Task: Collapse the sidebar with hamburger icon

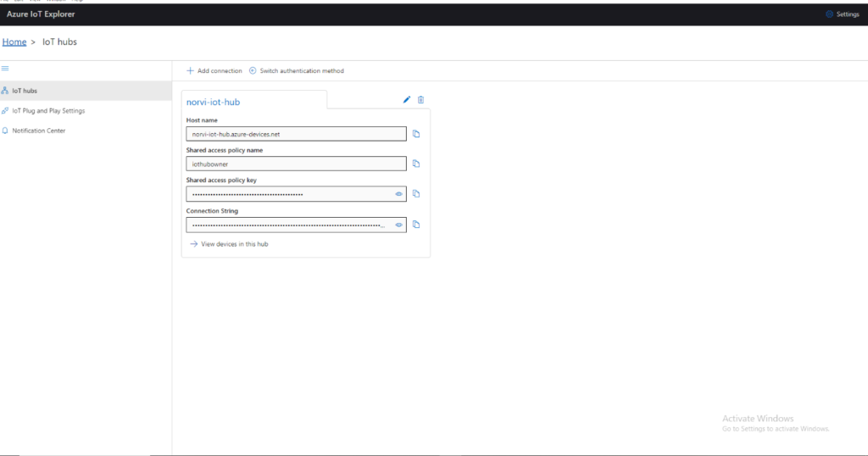Action: click(x=5, y=69)
